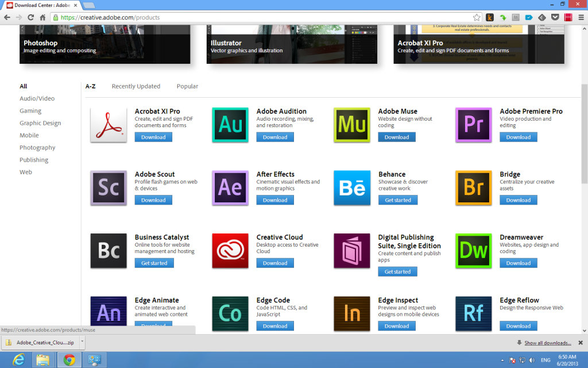Toggle the bookmark star in the address bar

[477, 17]
